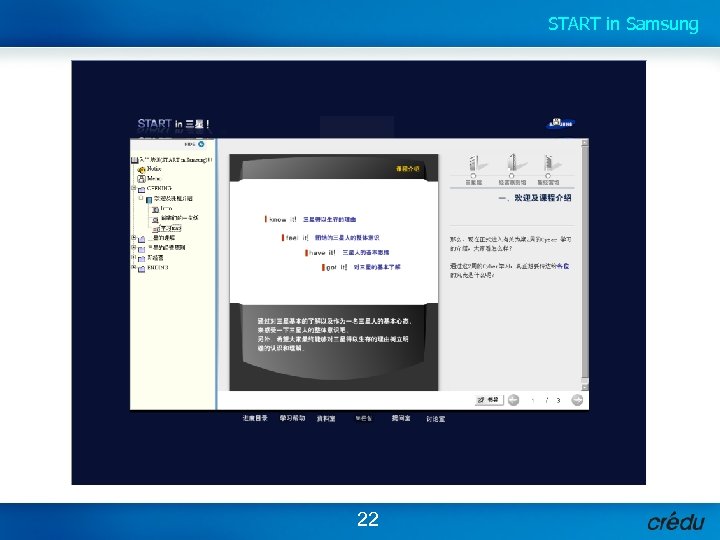Click the blue Hide circle icon in sidebar
The image size is (720, 540).
click(201, 144)
